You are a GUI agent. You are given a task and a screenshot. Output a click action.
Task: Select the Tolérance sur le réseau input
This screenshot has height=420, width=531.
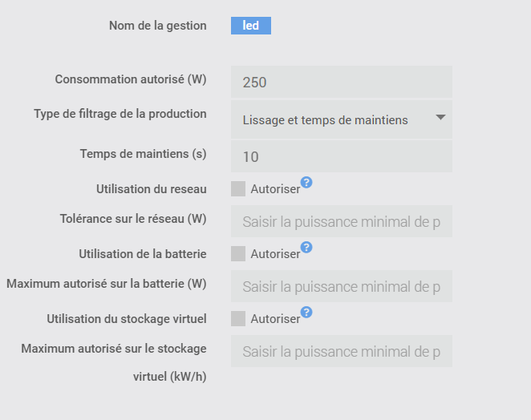(341, 222)
